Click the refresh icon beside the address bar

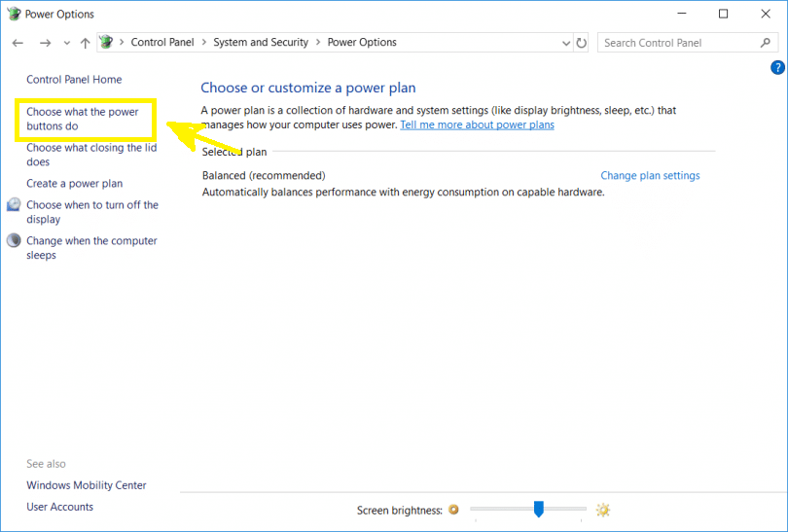tap(582, 43)
